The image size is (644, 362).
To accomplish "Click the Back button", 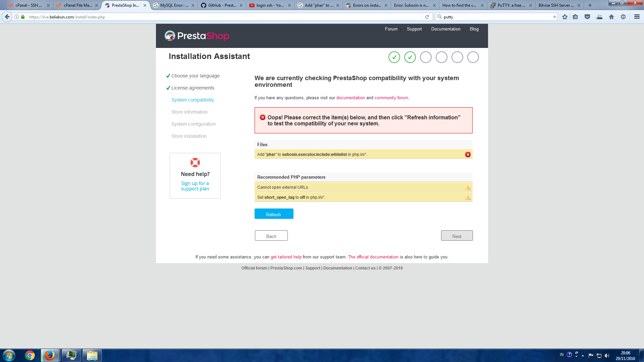I will click(x=271, y=236).
